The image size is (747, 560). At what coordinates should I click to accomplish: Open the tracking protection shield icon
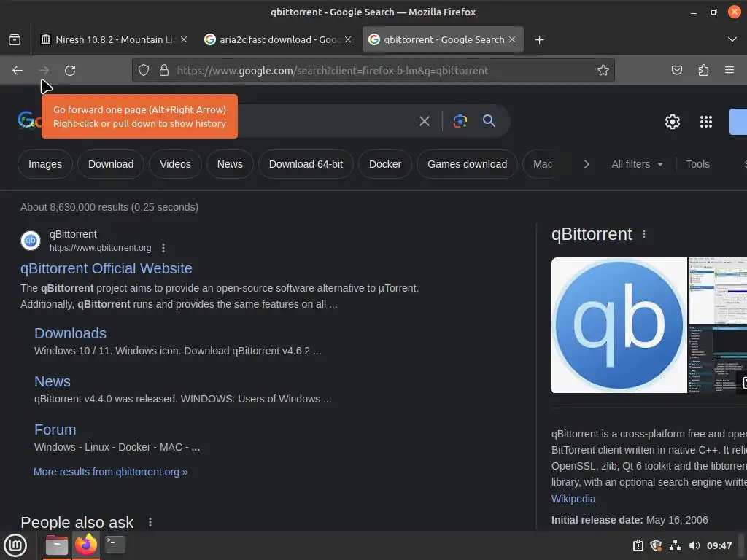point(144,71)
